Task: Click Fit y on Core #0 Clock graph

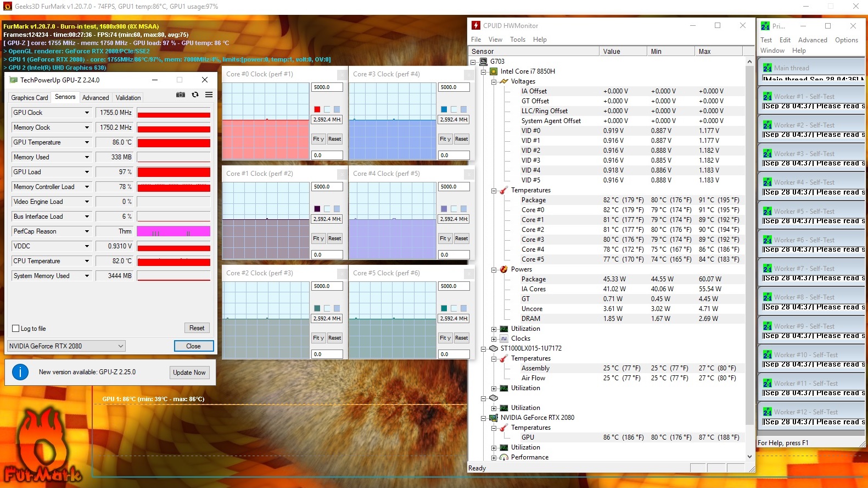Action: pos(318,139)
